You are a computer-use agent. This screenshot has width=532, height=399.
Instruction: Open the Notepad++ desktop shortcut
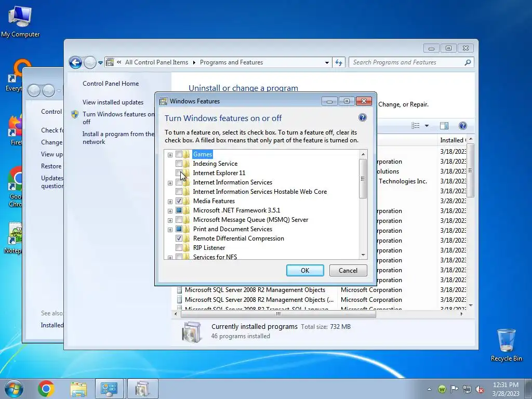point(14,237)
